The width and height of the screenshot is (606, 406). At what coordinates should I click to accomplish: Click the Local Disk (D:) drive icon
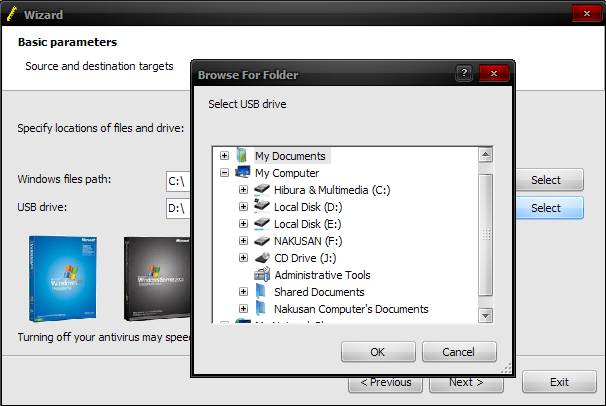tap(262, 206)
